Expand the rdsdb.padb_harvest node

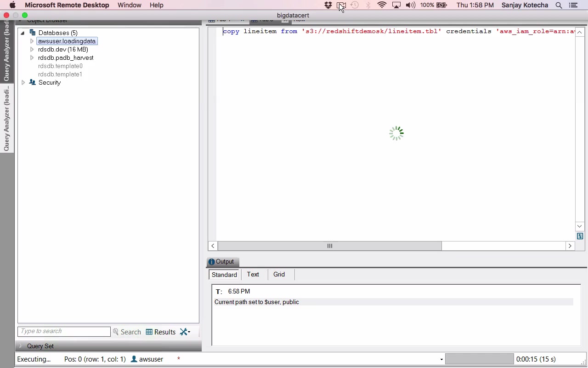click(x=32, y=57)
